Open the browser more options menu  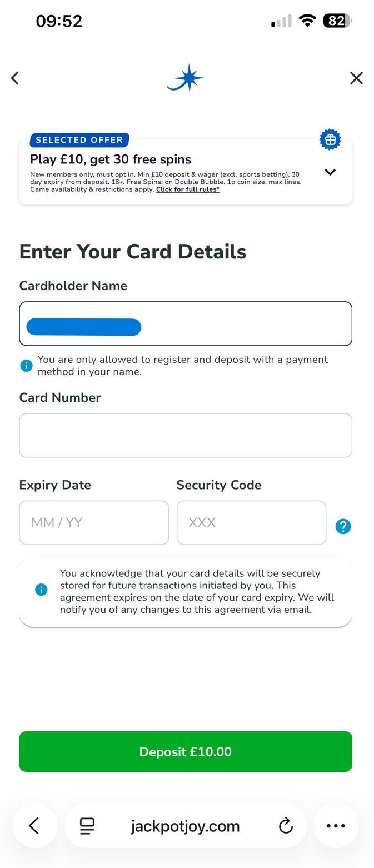pos(336,826)
